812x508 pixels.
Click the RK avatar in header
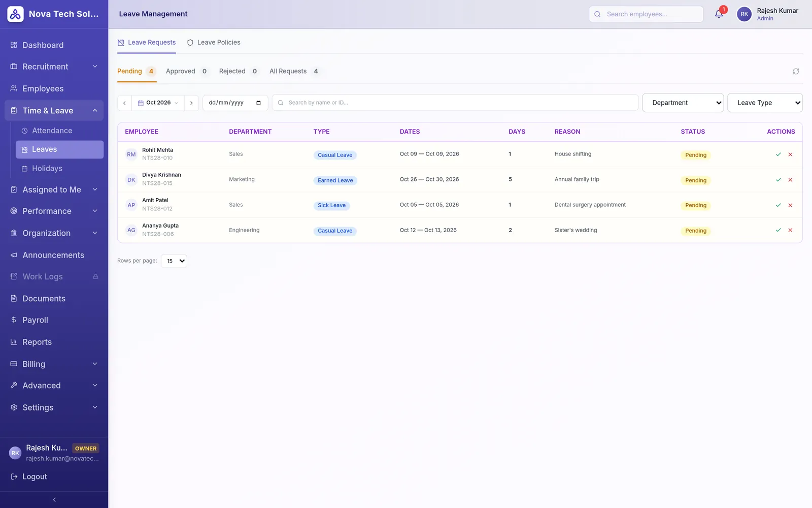click(x=744, y=14)
